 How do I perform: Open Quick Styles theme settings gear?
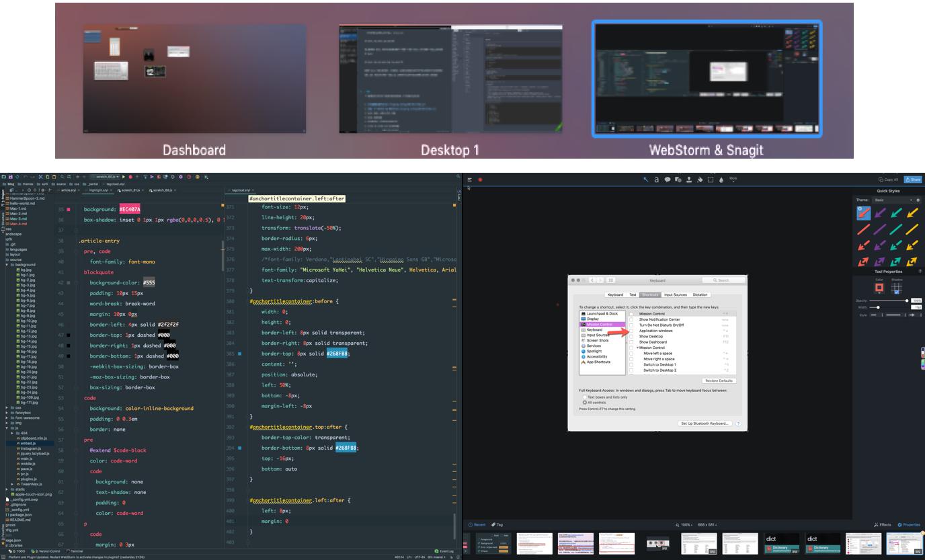point(918,200)
